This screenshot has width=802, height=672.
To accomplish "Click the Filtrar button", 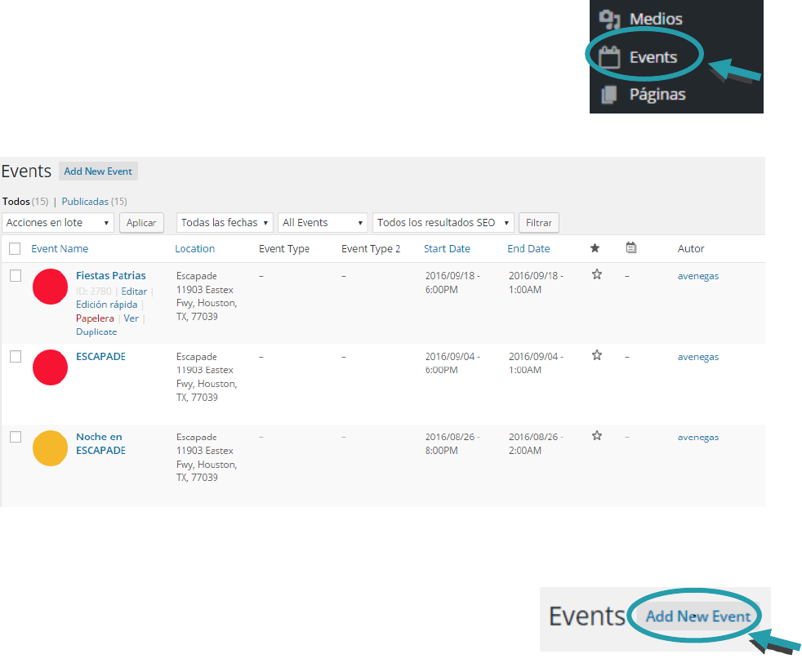I will [538, 222].
